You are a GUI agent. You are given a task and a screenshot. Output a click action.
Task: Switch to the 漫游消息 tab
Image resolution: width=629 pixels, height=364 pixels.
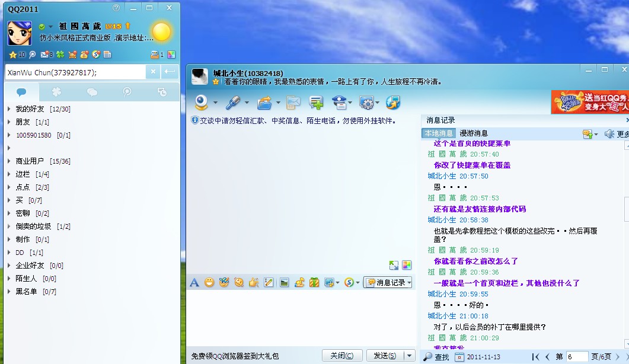pos(474,133)
